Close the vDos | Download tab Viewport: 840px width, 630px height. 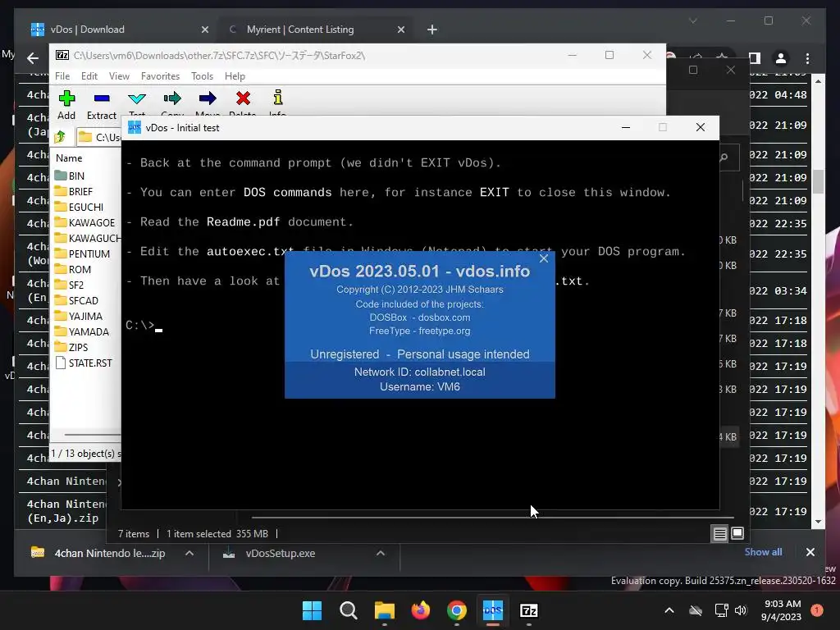point(204,30)
